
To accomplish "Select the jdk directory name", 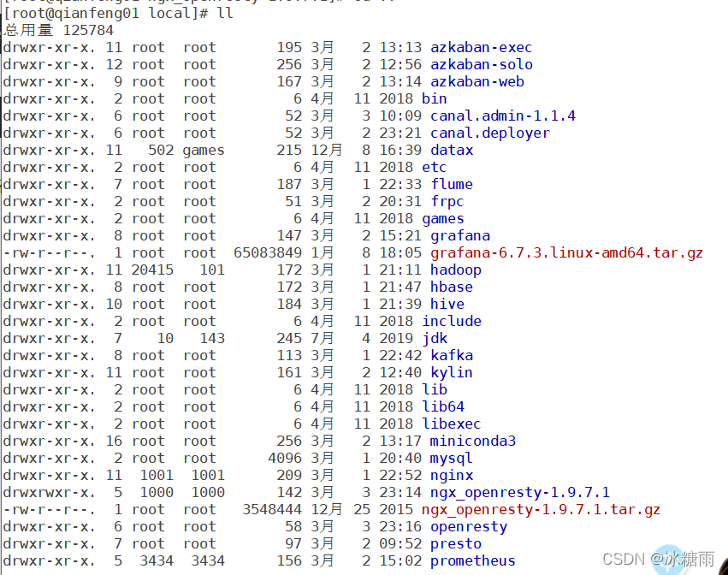I will click(435, 339).
